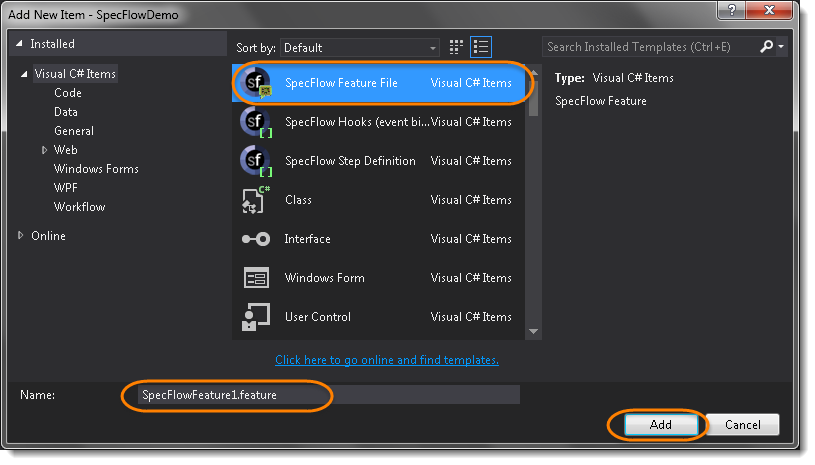The width and height of the screenshot is (815, 465).
Task: Click the Interface template name text
Action: (x=307, y=239)
